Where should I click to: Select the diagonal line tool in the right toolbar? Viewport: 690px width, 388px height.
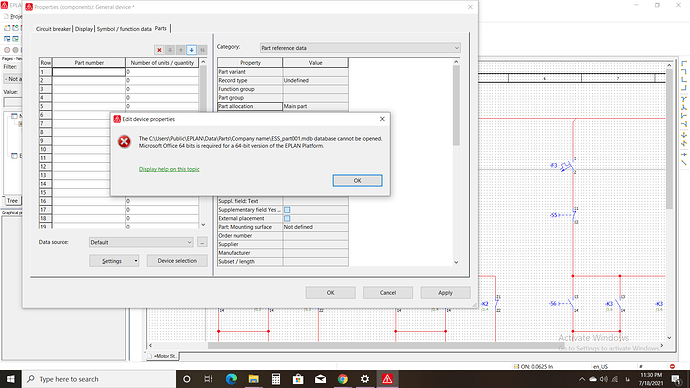click(684, 163)
